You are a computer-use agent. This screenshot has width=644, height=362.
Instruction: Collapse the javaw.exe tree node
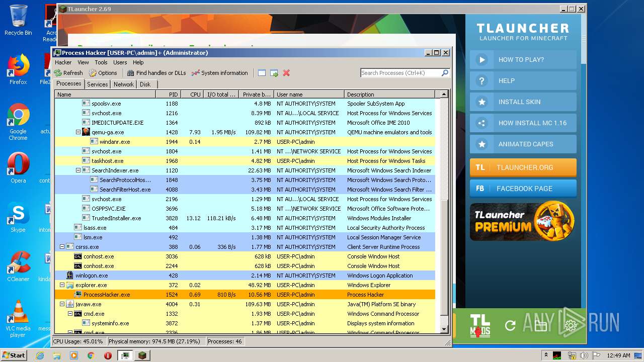tap(62, 304)
